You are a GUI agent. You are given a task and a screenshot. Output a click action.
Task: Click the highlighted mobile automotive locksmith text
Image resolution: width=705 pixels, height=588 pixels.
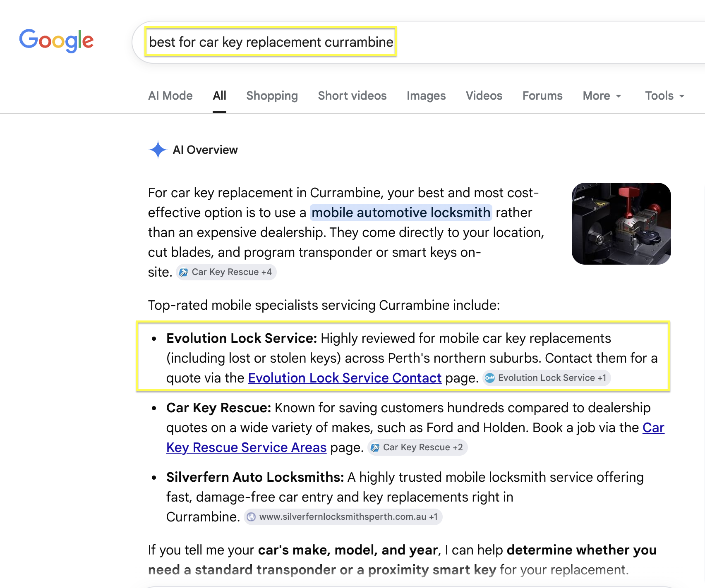401,213
